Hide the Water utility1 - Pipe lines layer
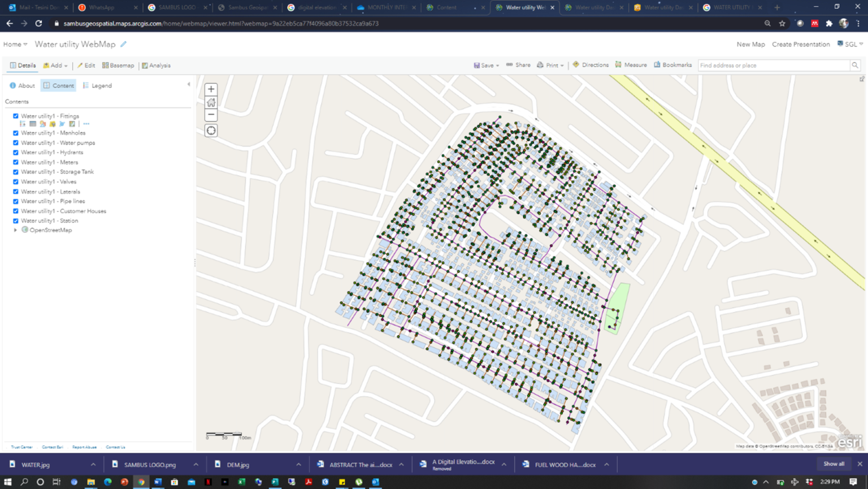This screenshot has height=489, width=868. [x=15, y=201]
